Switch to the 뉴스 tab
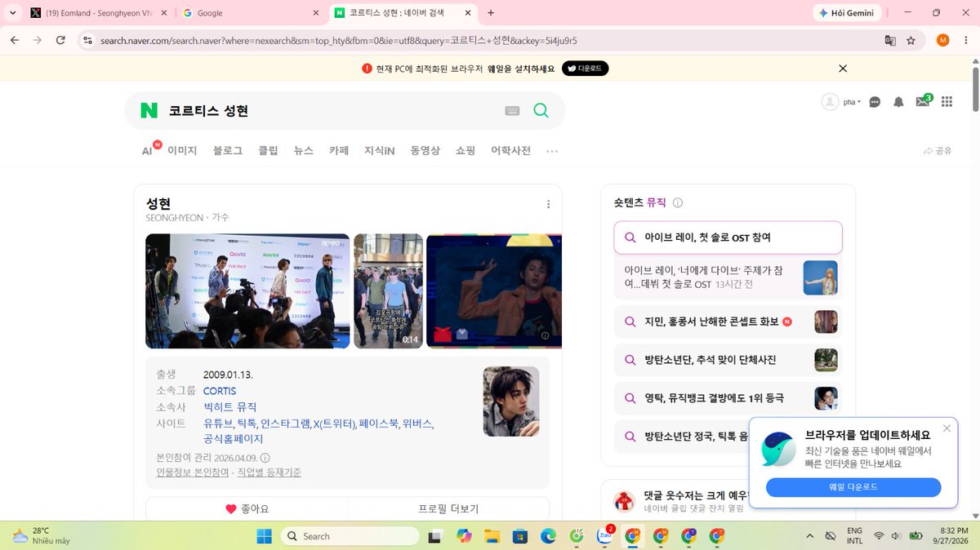The image size is (980, 550). (304, 151)
